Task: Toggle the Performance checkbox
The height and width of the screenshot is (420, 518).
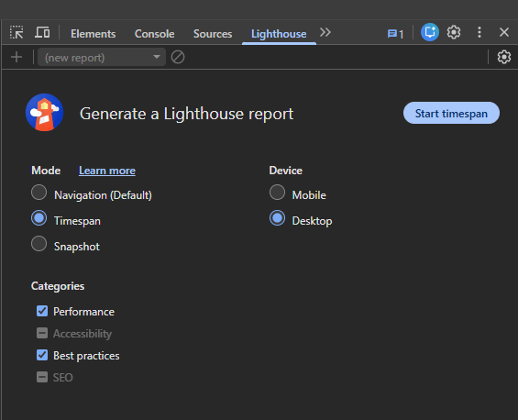Action: [x=42, y=311]
